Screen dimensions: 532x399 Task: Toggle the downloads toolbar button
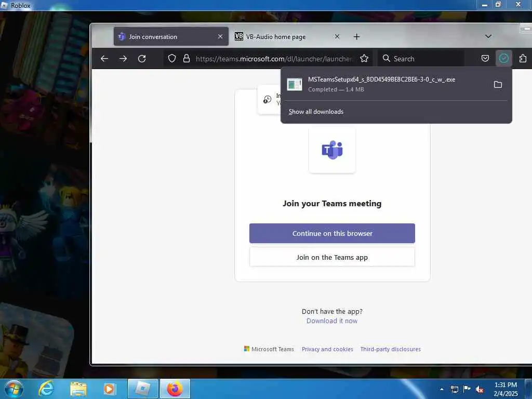click(x=504, y=58)
